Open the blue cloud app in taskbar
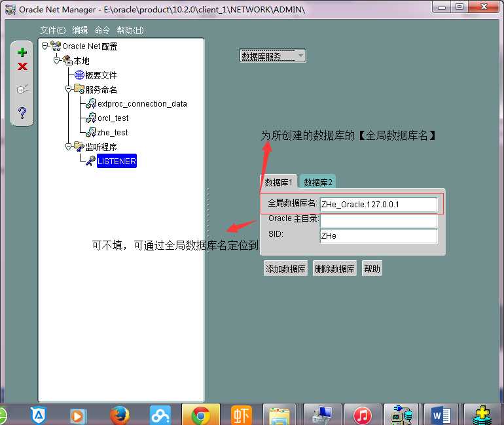This screenshot has width=504, height=425. click(160, 415)
